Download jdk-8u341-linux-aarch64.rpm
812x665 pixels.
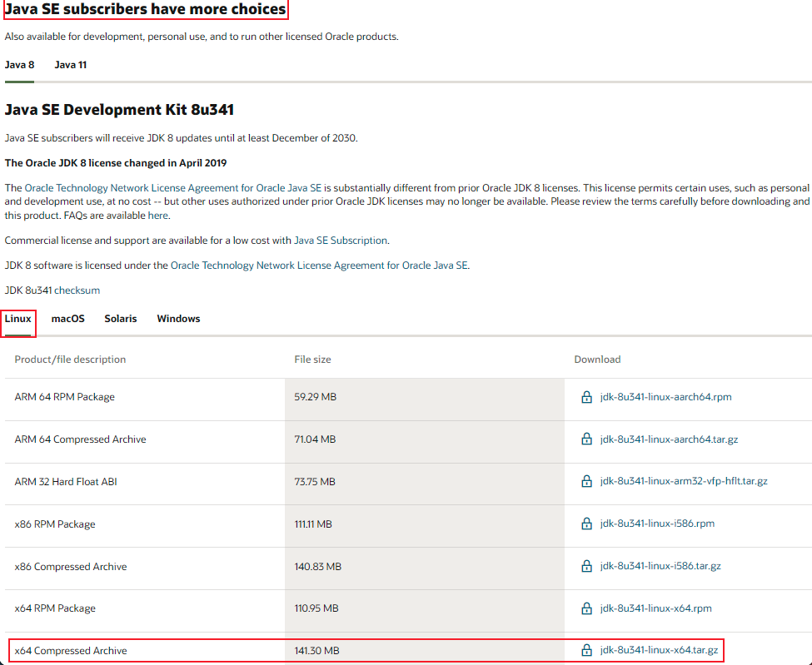pyautogui.click(x=666, y=397)
